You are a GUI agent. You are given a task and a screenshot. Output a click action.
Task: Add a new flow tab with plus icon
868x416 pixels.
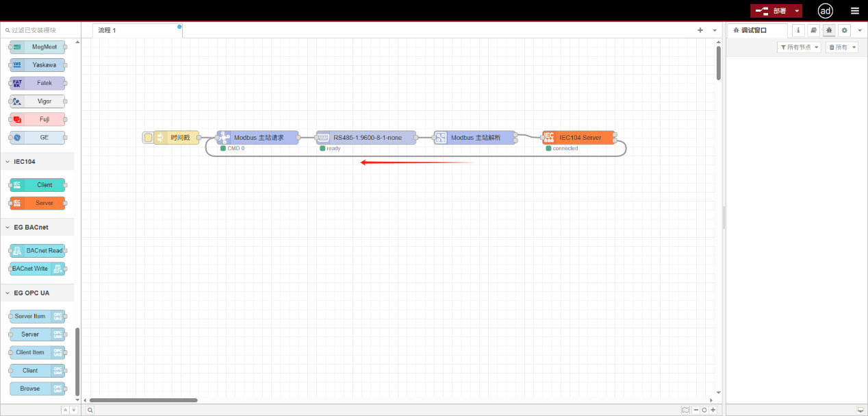[700, 30]
